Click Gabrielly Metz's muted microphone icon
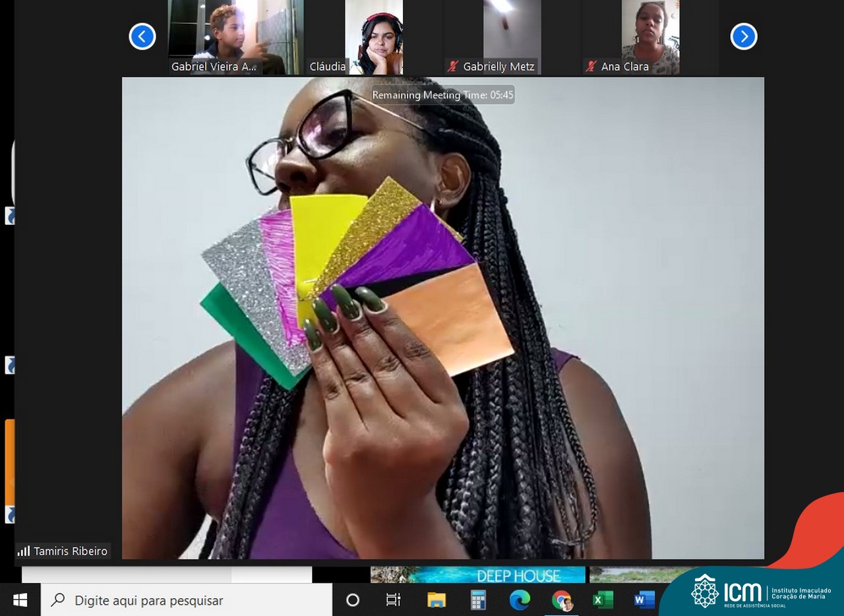The height and width of the screenshot is (616, 844). click(453, 67)
